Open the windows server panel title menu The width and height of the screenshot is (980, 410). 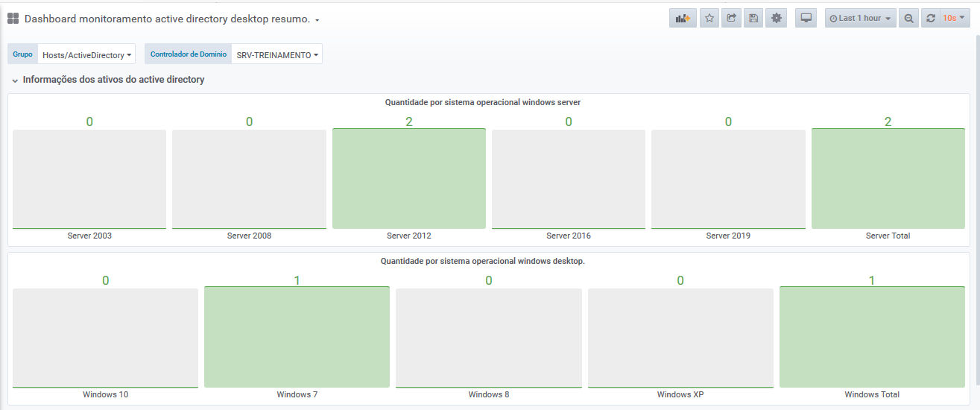coord(482,102)
